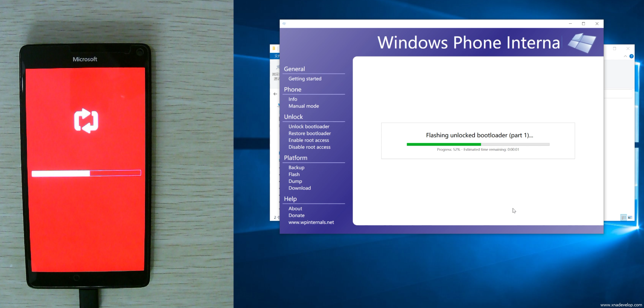This screenshot has width=644, height=308.
Task: Open Enable root access page
Action: pos(309,140)
